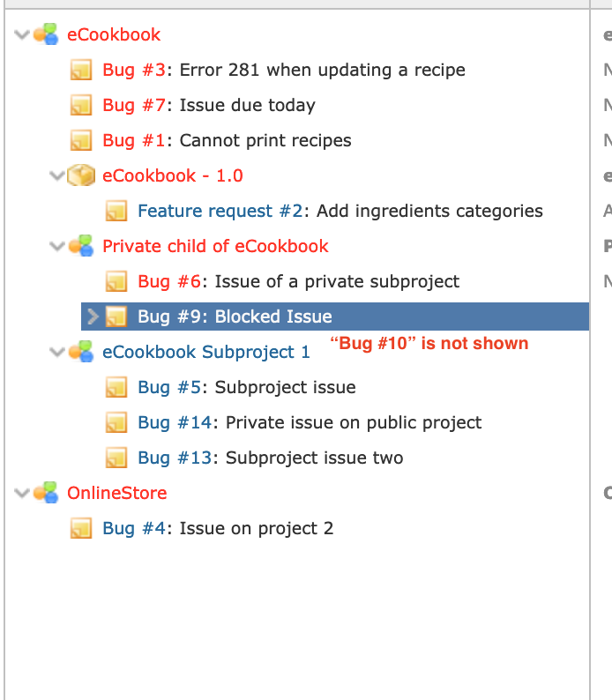The width and height of the screenshot is (612, 700).
Task: Select Bug #1: Cannot print recipes
Action: (x=227, y=141)
